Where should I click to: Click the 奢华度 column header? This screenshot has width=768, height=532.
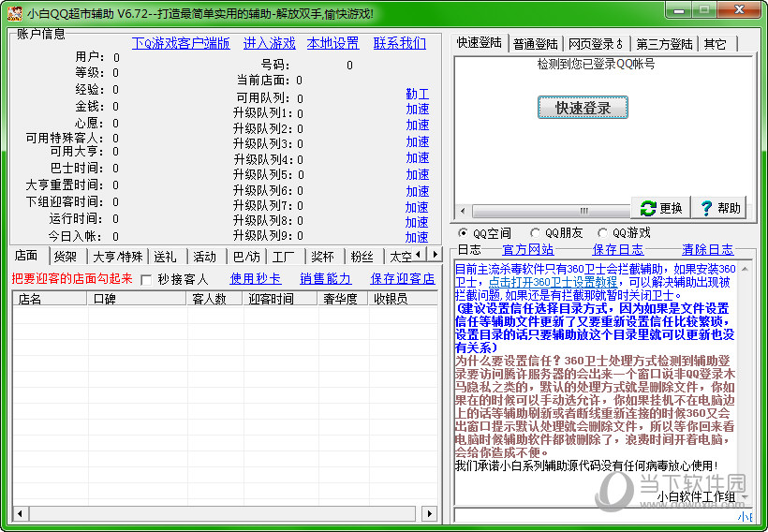pyautogui.click(x=344, y=299)
